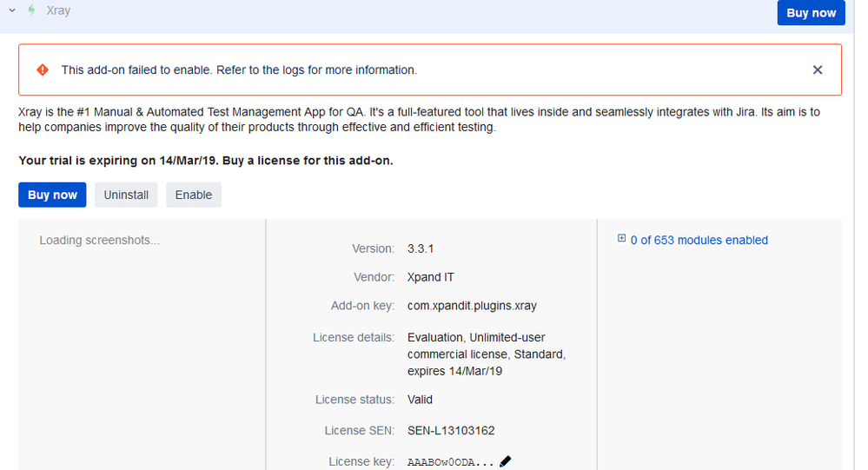Click the red error diamond warning icon
Image resolution: width=868 pixels, height=470 pixels.
[x=43, y=70]
